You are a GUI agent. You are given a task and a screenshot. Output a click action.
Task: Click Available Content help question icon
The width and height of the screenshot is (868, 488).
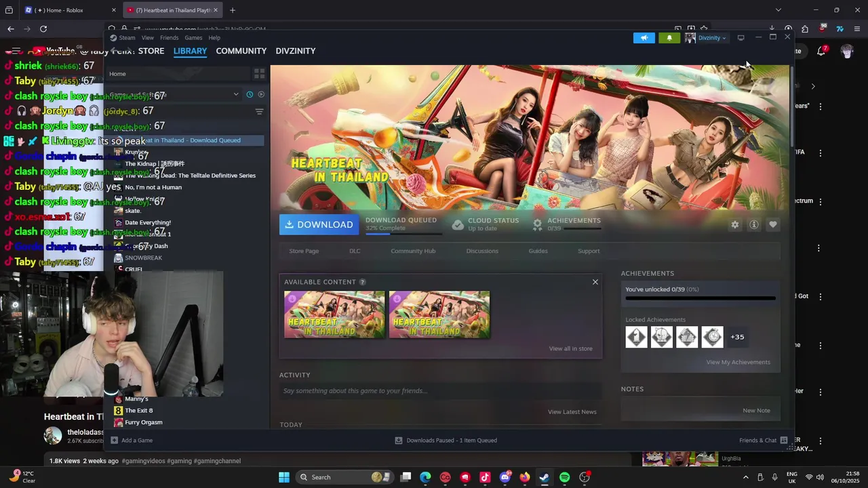pos(362,282)
